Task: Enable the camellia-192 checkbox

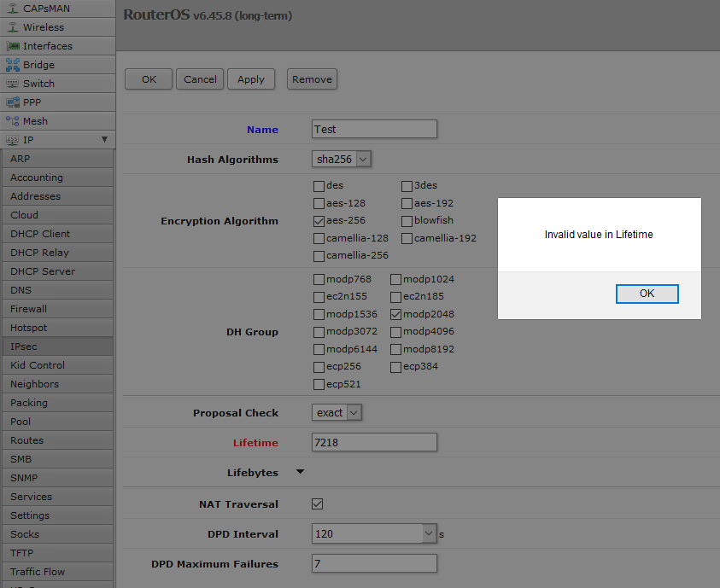Action: 407,238
